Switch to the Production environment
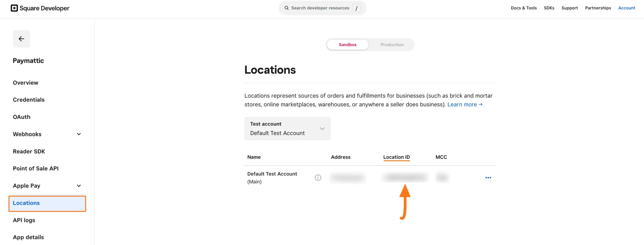The height and width of the screenshot is (245, 644). pyautogui.click(x=392, y=45)
